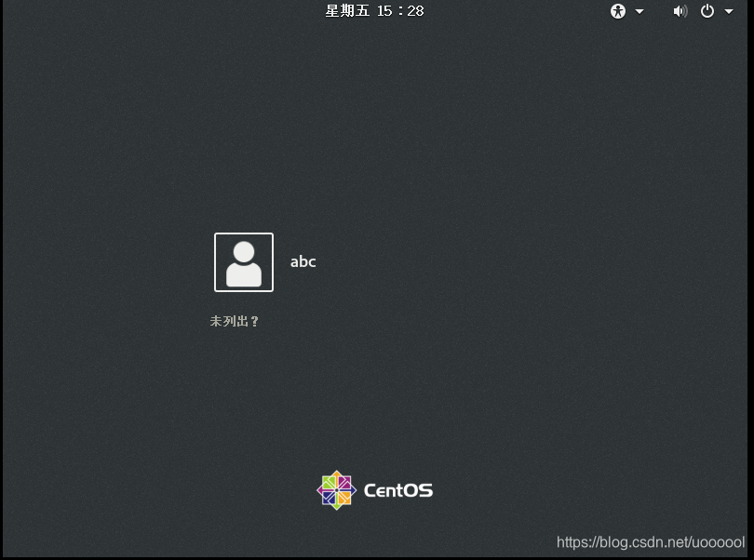Choose the abc username label
Screen dimensions: 754x560
(303, 261)
